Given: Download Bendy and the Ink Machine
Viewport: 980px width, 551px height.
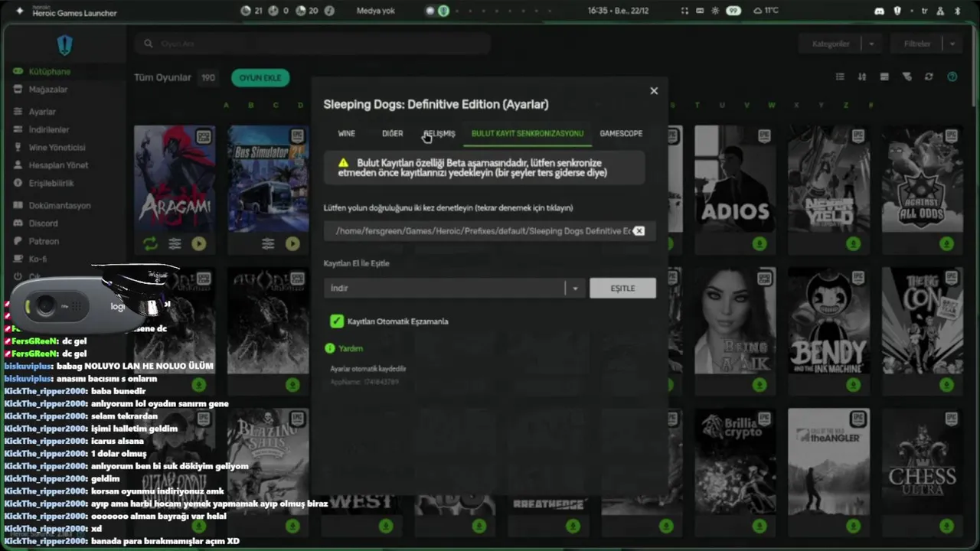Looking at the screenshot, I should point(853,385).
